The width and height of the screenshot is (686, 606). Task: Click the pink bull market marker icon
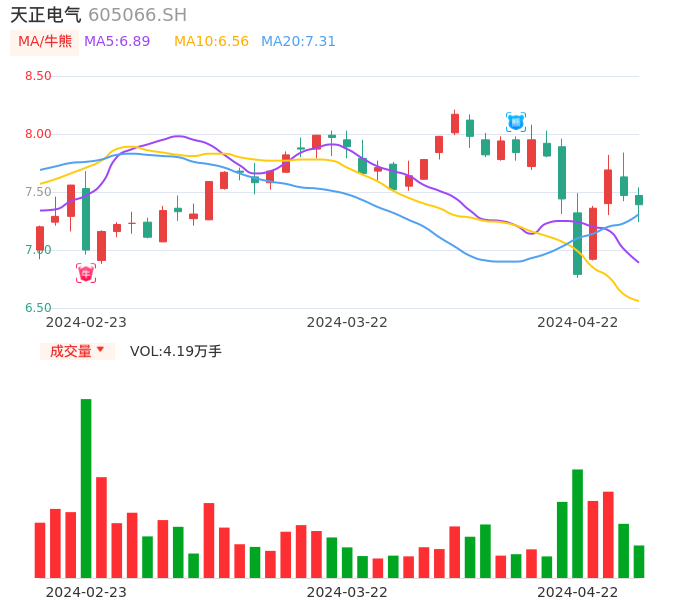click(x=86, y=273)
